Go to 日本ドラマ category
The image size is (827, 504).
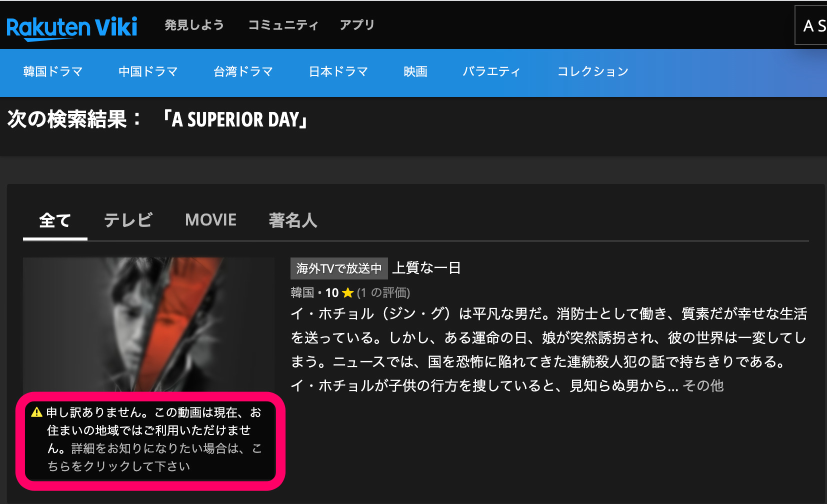pyautogui.click(x=338, y=71)
